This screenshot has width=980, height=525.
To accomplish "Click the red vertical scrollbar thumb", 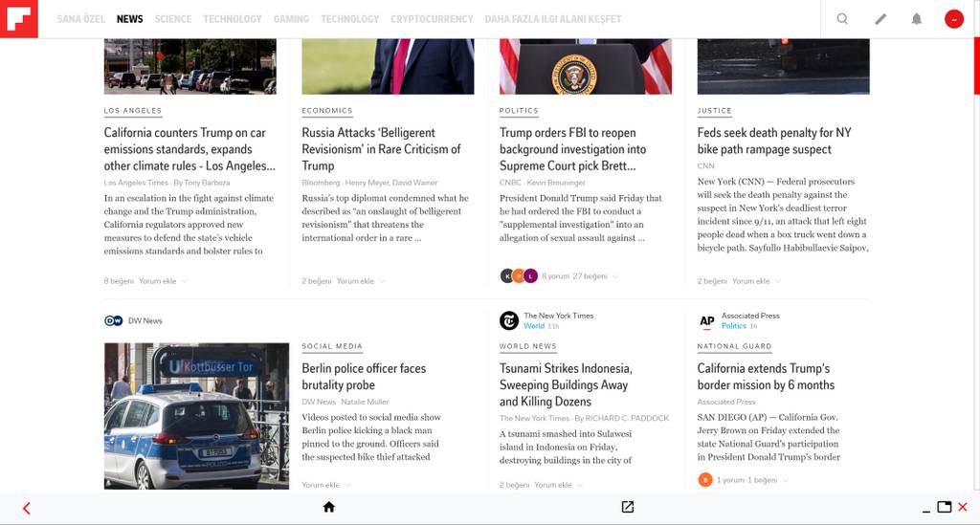I will pos(977,66).
